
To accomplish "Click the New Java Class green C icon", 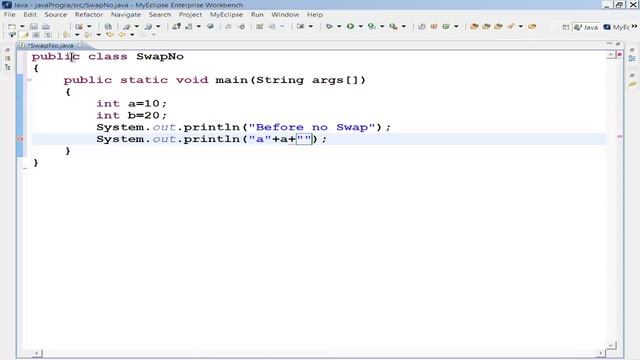I will tap(446, 26).
